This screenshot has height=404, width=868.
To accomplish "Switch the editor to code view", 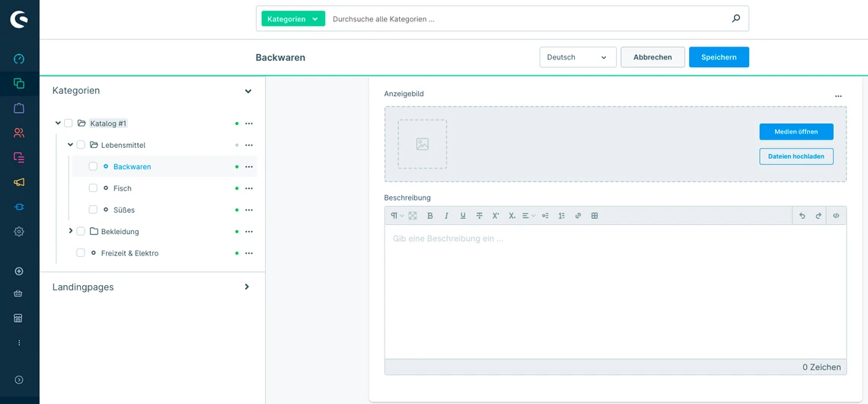I will pyautogui.click(x=836, y=216).
